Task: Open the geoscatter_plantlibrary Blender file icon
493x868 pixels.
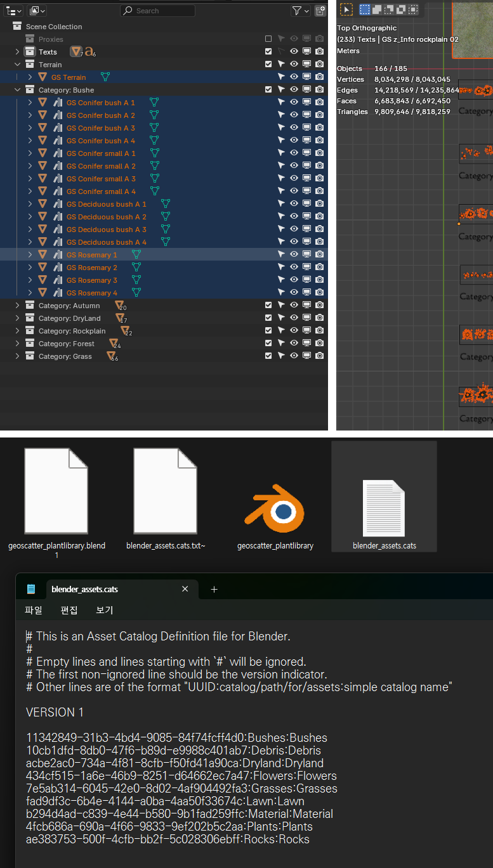Action: pos(275,508)
